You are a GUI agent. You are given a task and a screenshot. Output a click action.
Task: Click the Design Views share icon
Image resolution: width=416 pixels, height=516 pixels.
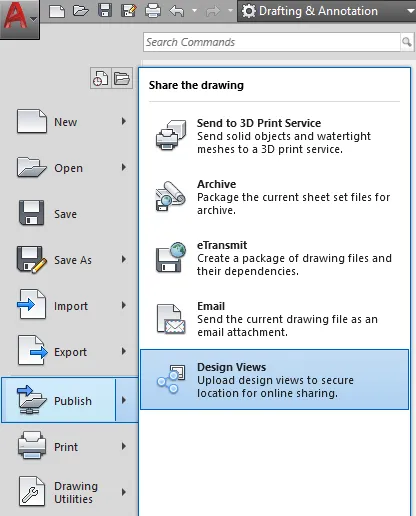[171, 379]
